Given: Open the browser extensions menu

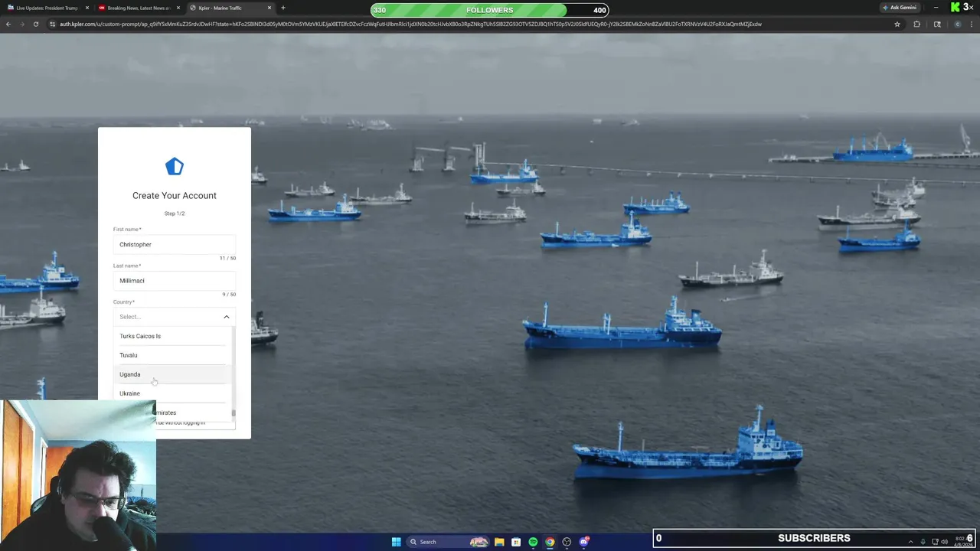Looking at the screenshot, I should tap(917, 24).
